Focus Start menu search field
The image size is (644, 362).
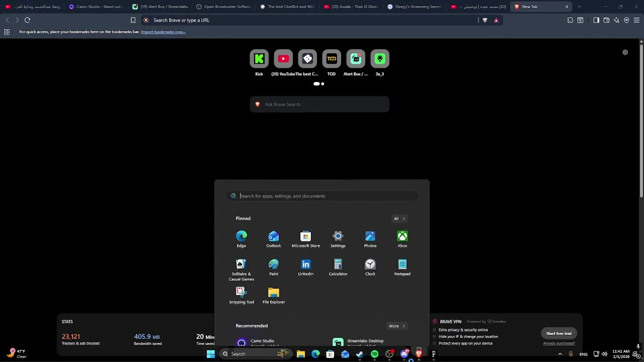(x=322, y=196)
